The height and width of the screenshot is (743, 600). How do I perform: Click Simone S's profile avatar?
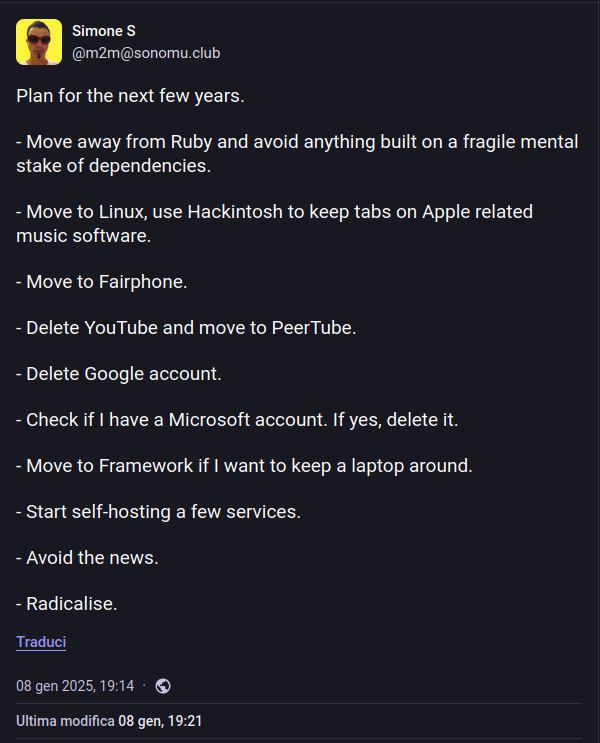pos(39,42)
